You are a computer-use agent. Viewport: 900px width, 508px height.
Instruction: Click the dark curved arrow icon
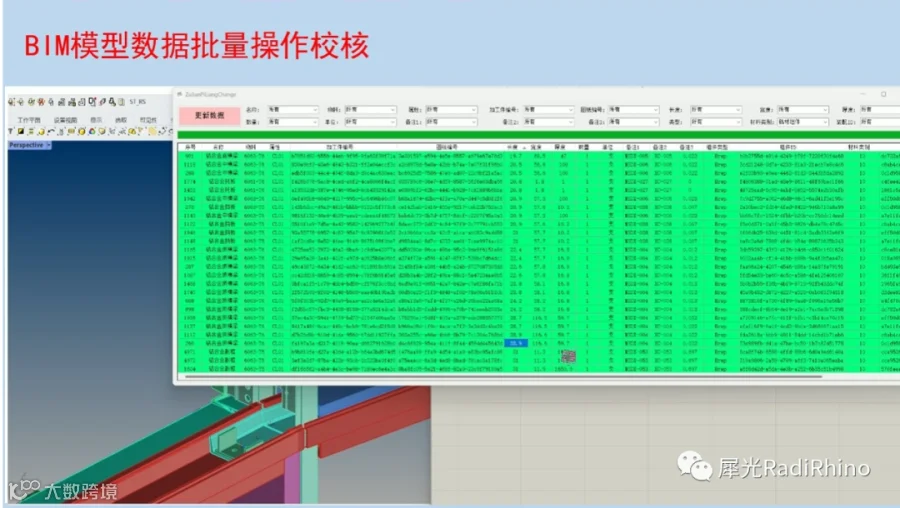51,131
